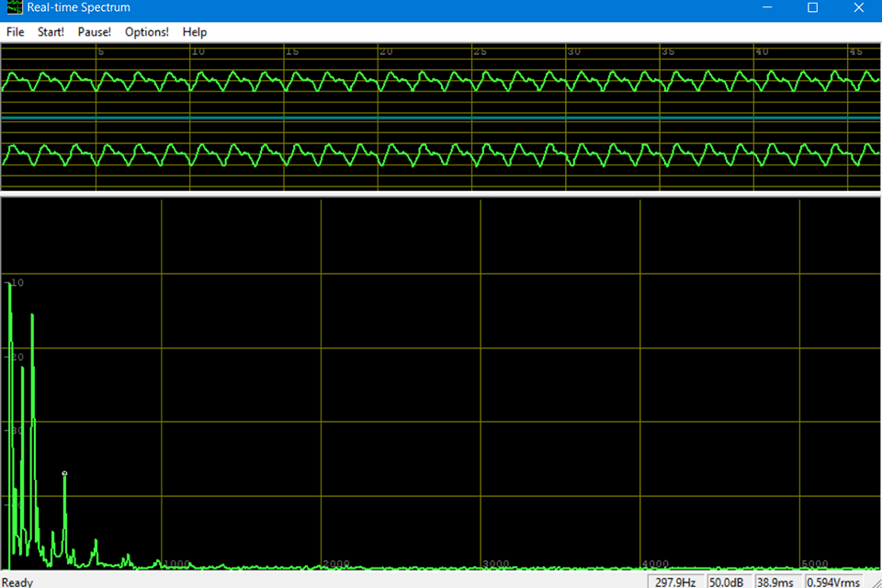Viewport: 882px width, 588px height.
Task: Click the window resize grip
Action: coord(876,582)
